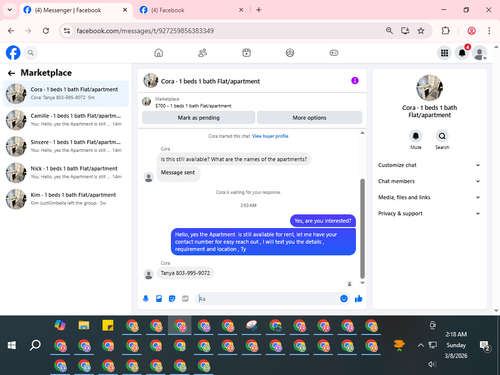Open the taskbar volume speaker icon
The height and width of the screenshot is (375, 500).
[432, 364]
